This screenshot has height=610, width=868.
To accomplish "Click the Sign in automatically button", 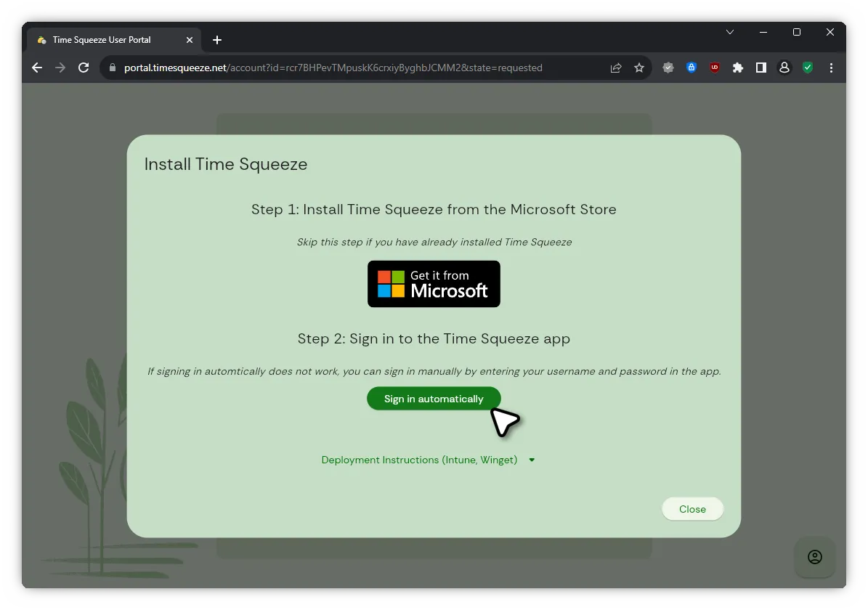I will pyautogui.click(x=434, y=399).
